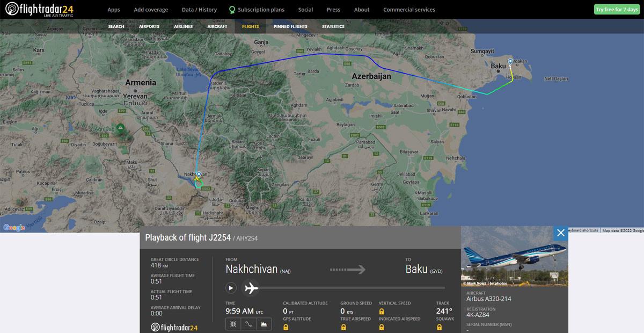
Task: Switch to the Aircraft tab
Action: click(x=217, y=26)
